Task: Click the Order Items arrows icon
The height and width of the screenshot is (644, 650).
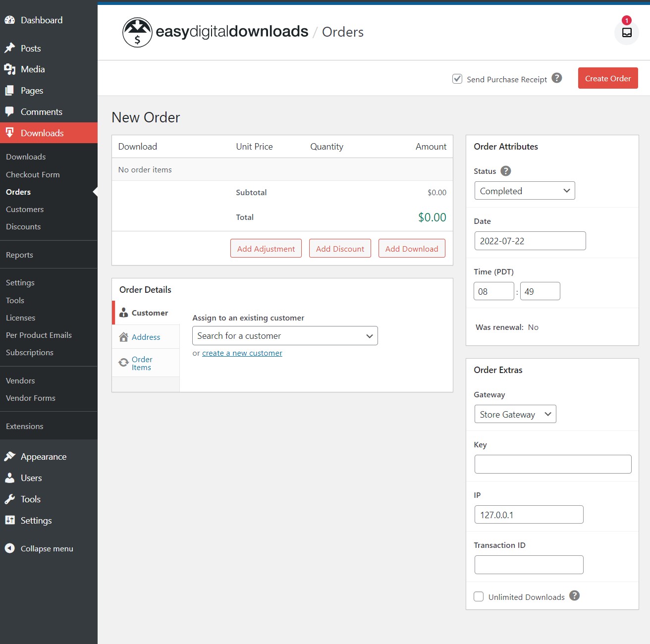Action: tap(124, 362)
